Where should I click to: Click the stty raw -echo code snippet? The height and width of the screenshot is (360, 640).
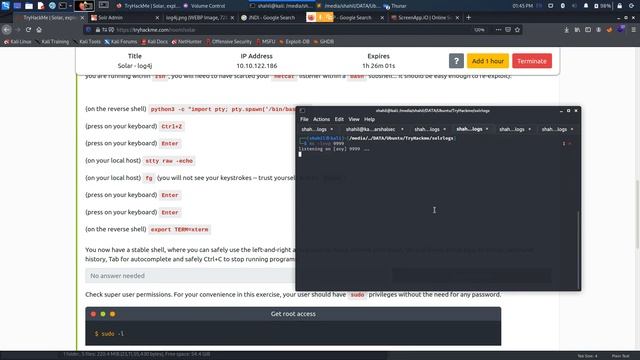pos(169,161)
